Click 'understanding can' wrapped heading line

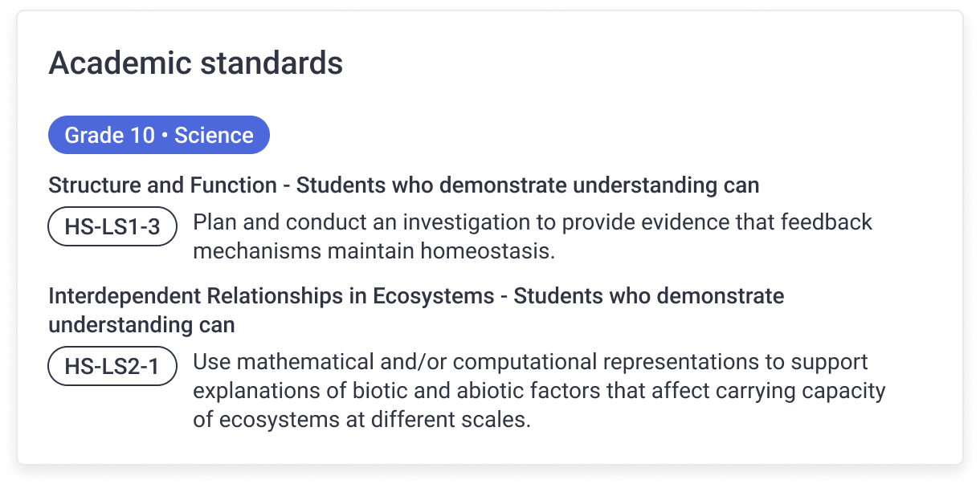point(141,325)
